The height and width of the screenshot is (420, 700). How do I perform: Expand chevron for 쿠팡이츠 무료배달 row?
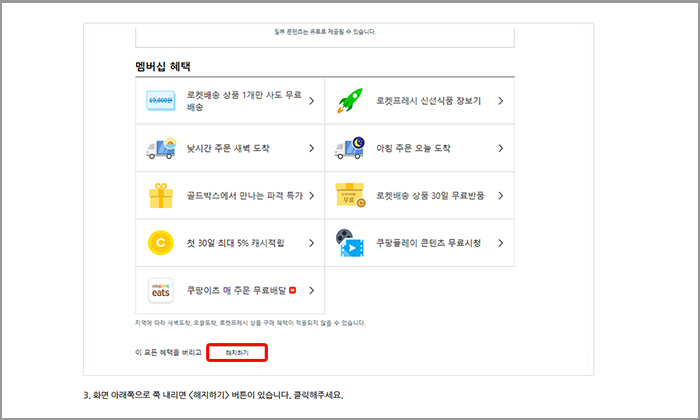(312, 291)
